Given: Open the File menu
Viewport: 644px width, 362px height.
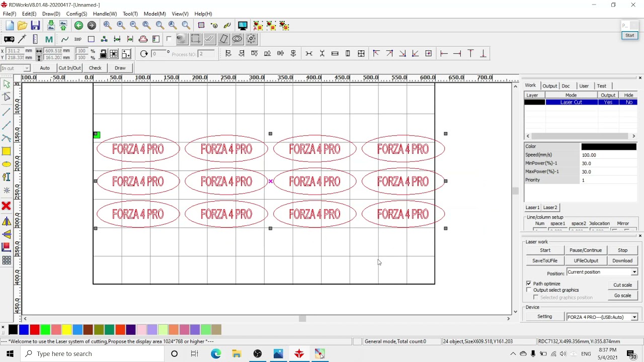Looking at the screenshot, I should click(10, 14).
